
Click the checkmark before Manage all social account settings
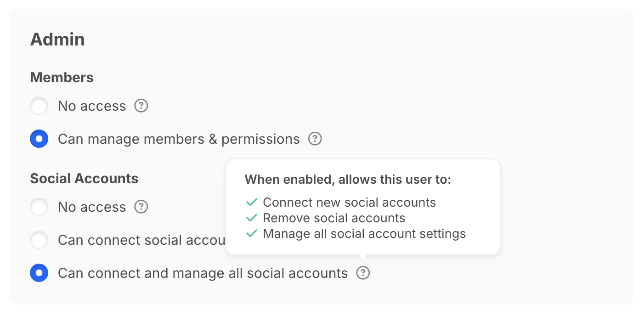coord(251,233)
